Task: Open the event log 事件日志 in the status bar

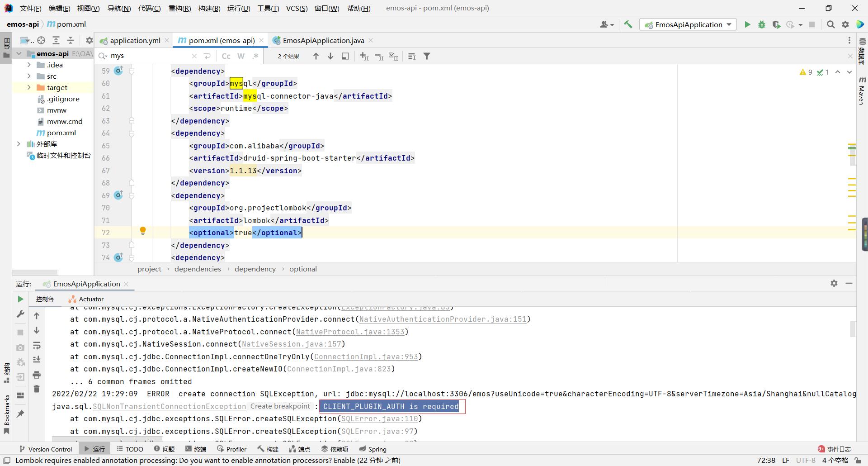Action: click(x=835, y=449)
